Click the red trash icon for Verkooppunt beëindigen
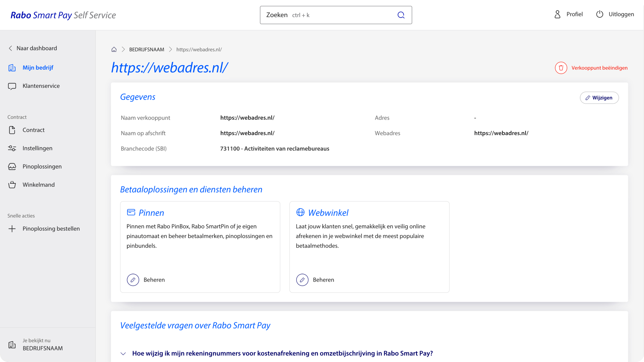Screen dimensions: 644x362 click(x=561, y=68)
